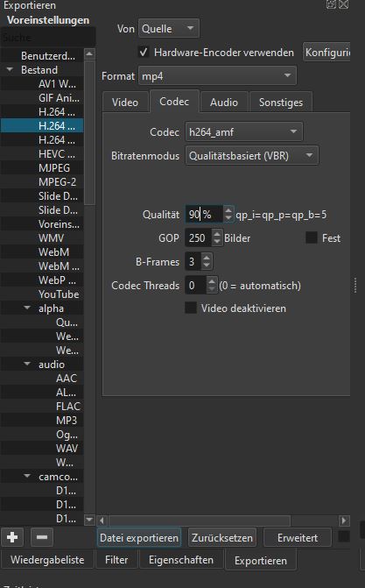Screen dimensions: 365x588
Task: Select the highlighted H.264 preset
Action: [42, 126]
